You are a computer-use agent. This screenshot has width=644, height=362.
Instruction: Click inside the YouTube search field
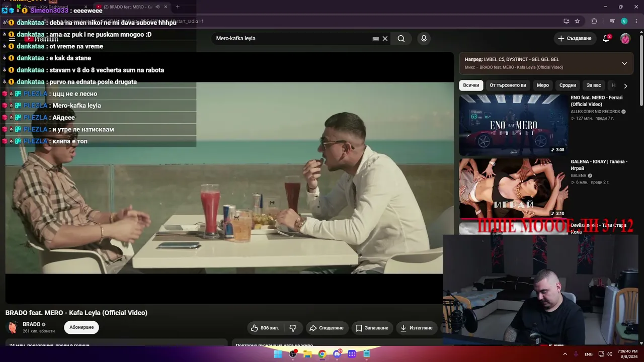click(293, 39)
